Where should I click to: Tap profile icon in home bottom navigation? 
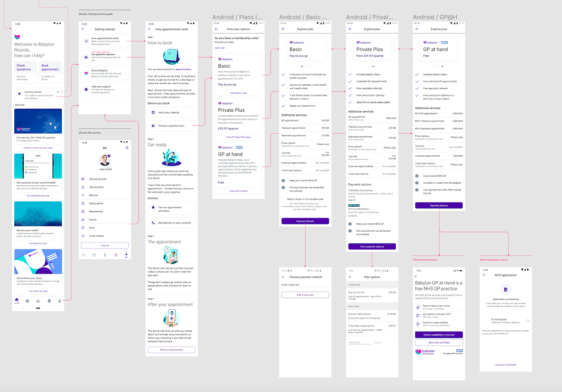59,301
